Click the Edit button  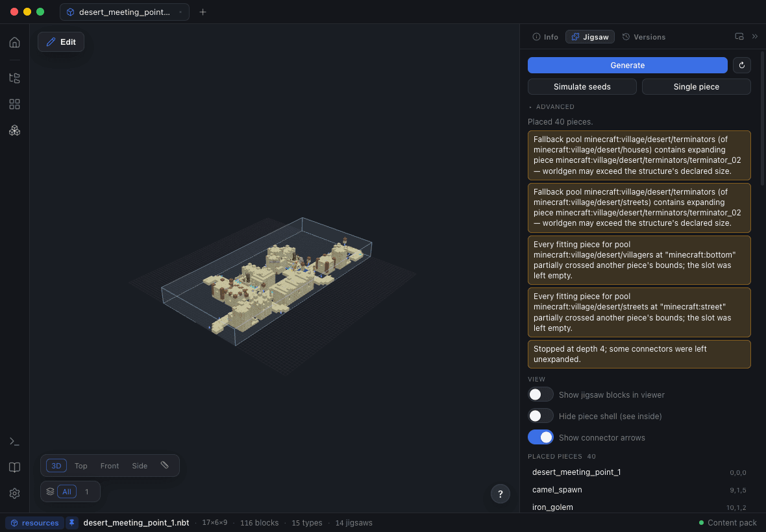pos(61,42)
